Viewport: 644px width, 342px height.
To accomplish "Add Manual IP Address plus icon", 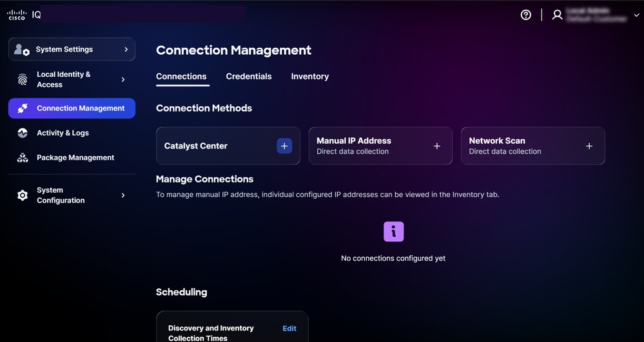I will [x=437, y=146].
